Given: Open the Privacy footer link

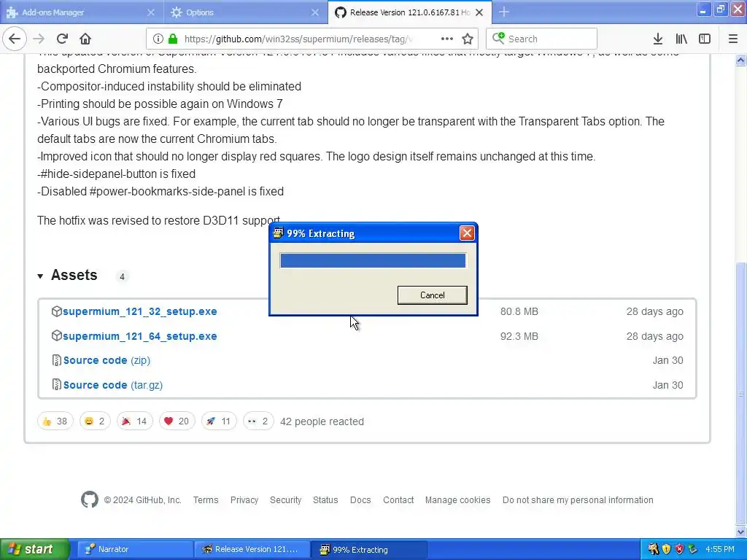Looking at the screenshot, I should (244, 500).
